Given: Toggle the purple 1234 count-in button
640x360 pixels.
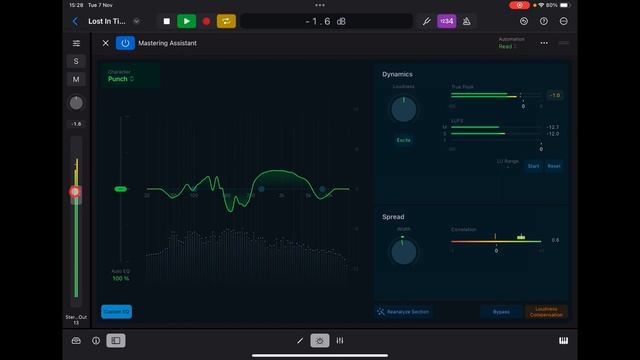Looking at the screenshot, I should tap(447, 21).
